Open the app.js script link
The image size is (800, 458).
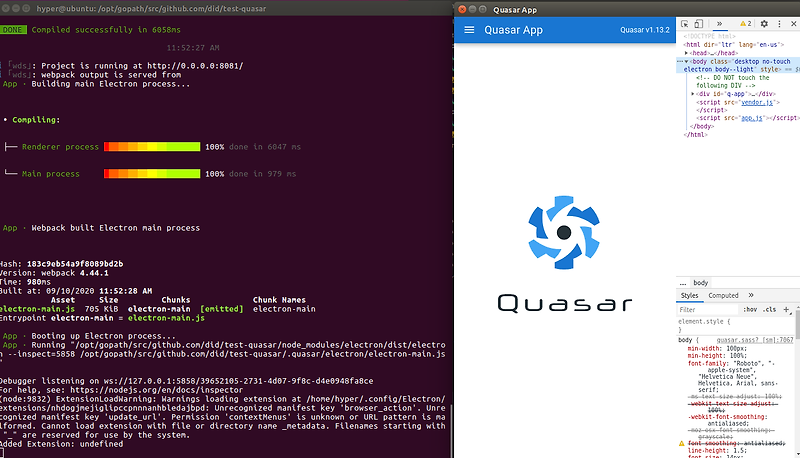pyautogui.click(x=752, y=118)
